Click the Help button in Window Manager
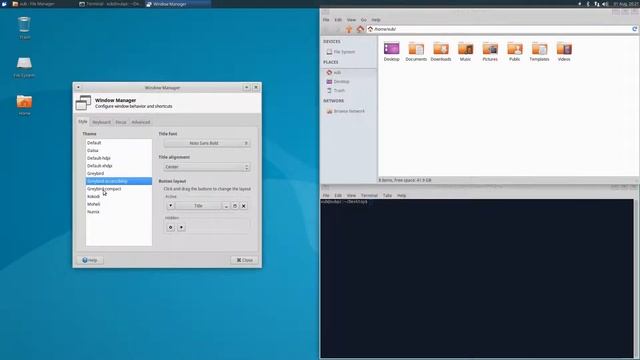The image size is (640, 360). pyautogui.click(x=90, y=260)
